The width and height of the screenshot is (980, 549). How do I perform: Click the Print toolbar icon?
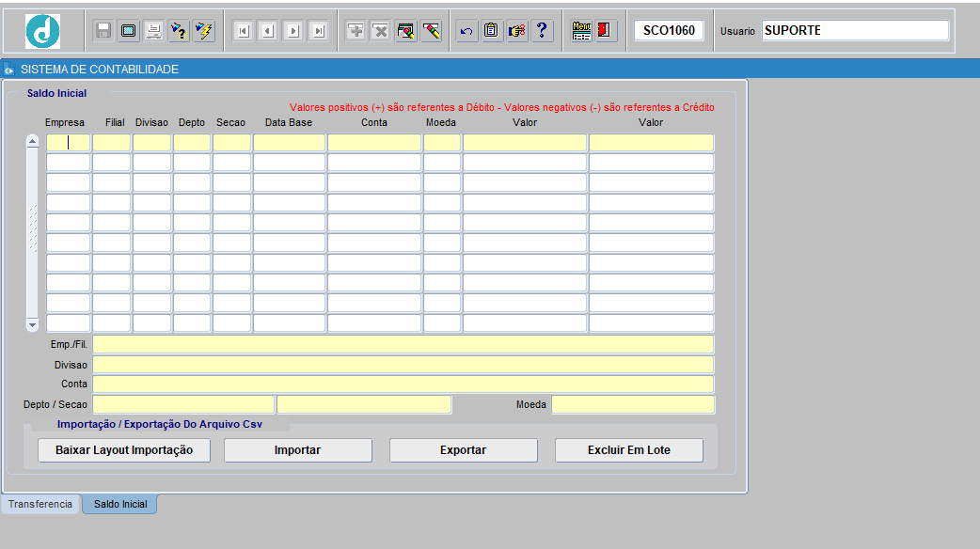coord(153,31)
